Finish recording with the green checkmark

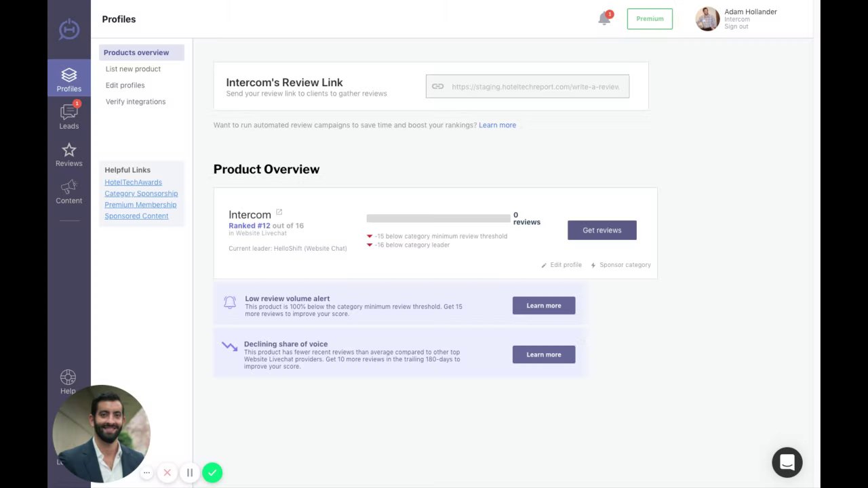pos(212,472)
